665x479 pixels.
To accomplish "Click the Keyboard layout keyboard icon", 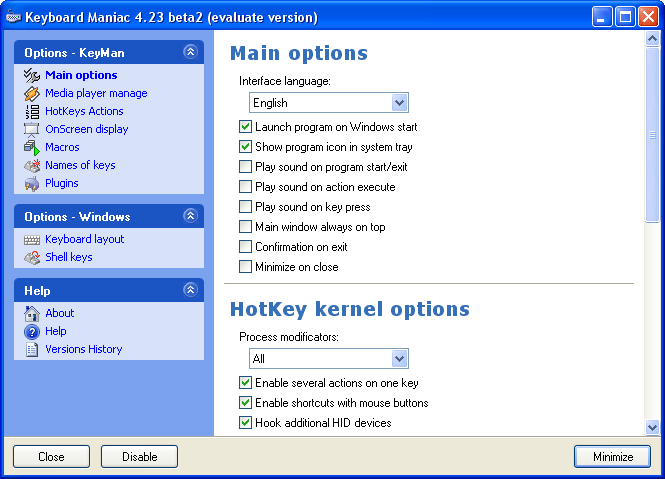I will [x=32, y=240].
